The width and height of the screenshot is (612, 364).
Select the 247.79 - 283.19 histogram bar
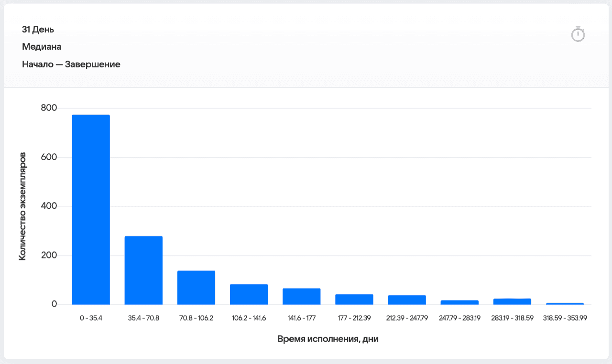coord(459,302)
